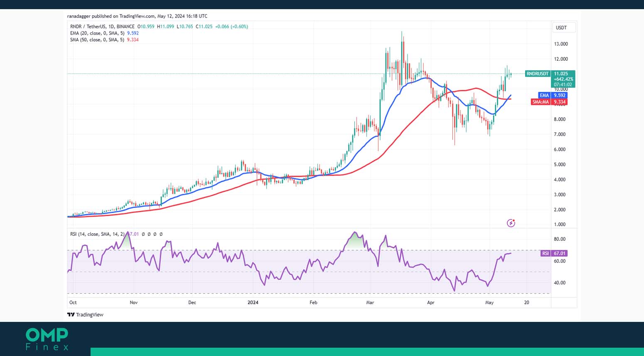Click the 13.000 price axis label

click(x=561, y=44)
